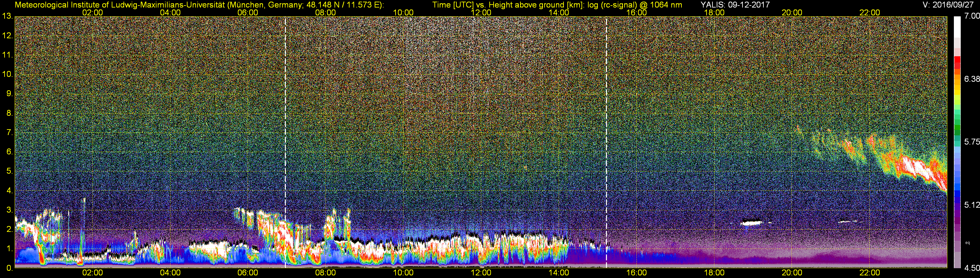Click the 6.38 color scale label
The width and height of the screenshot is (980, 278).
coord(972,79)
